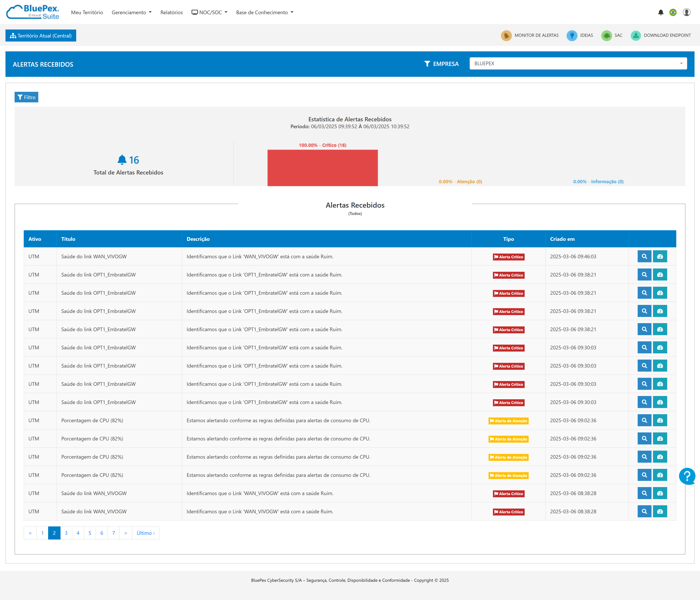Viewport: 700px width, 600px height.
Task: Click the 16 total alerts counter
Action: click(128, 160)
